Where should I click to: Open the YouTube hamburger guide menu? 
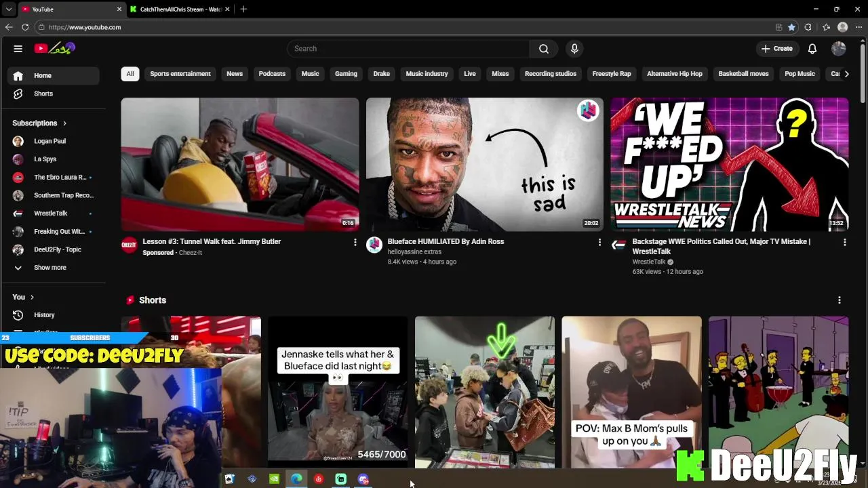pyautogui.click(x=18, y=49)
